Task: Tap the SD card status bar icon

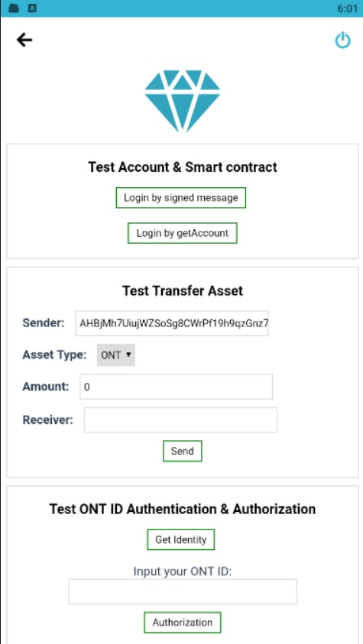Action: (15, 8)
